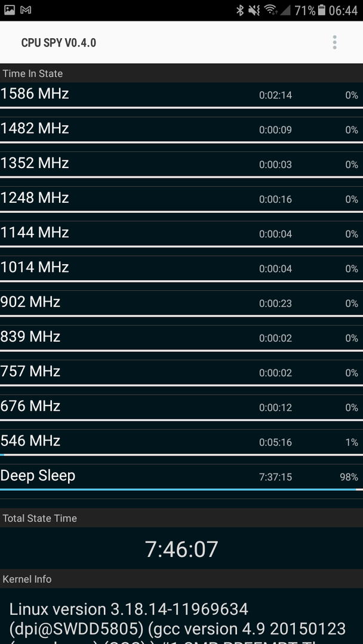
Task: Tap the Wi-Fi signal status icon
Action: point(270,10)
